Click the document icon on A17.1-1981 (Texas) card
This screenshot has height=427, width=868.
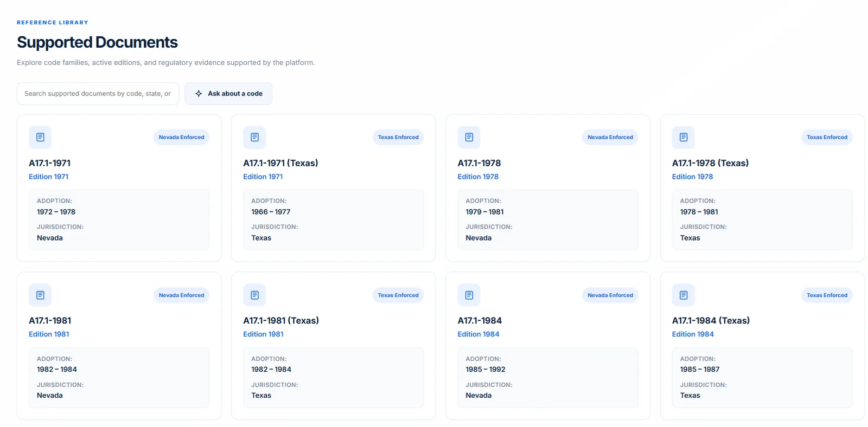point(254,295)
